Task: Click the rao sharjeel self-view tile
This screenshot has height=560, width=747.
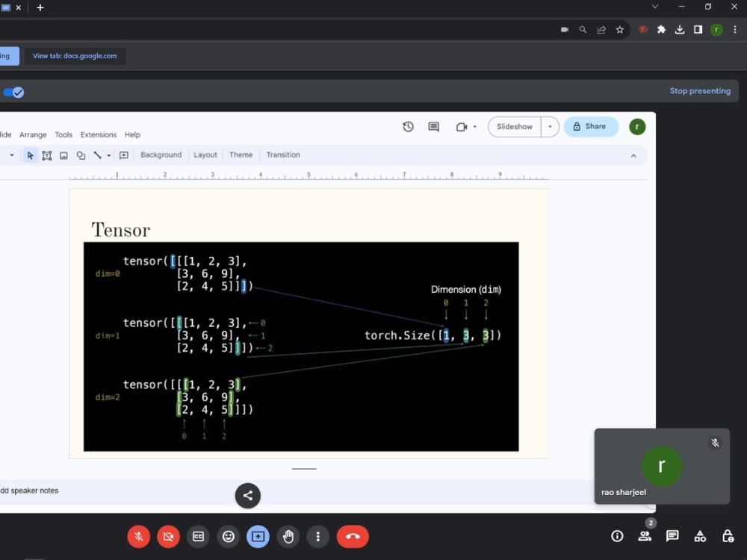Action: point(662,466)
